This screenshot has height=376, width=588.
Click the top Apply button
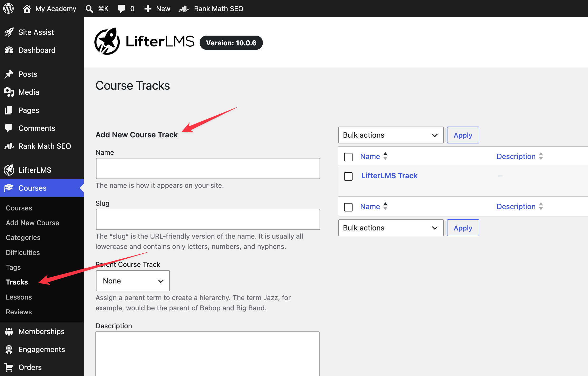[x=463, y=135]
